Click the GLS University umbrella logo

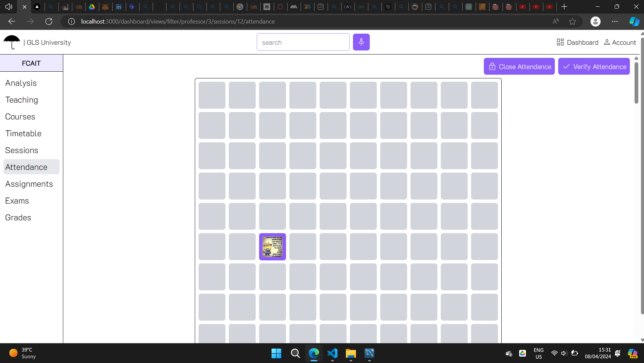pos(12,42)
